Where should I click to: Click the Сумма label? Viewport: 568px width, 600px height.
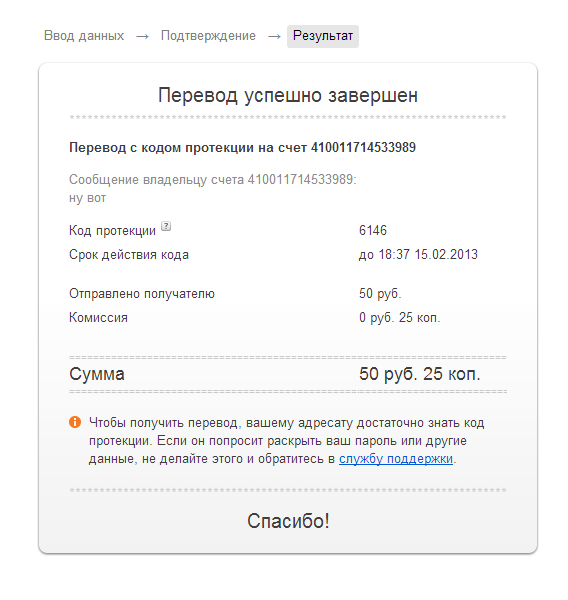96,374
